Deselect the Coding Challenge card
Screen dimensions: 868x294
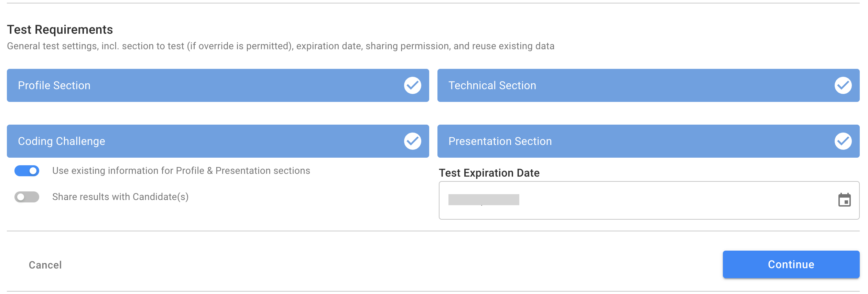click(x=218, y=141)
